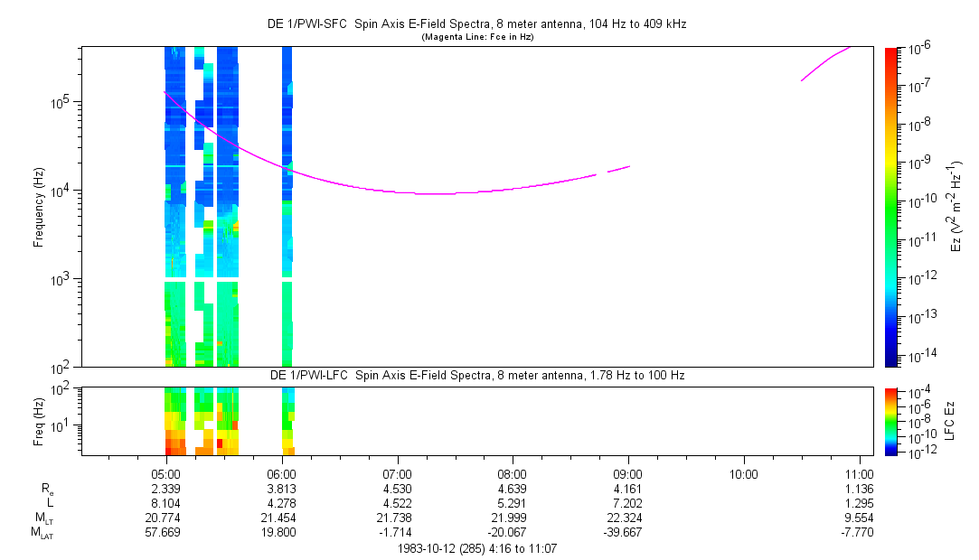Image resolution: width=979 pixels, height=560 pixels.
Task: Select the 07:00 time tick label
Action: [398, 473]
